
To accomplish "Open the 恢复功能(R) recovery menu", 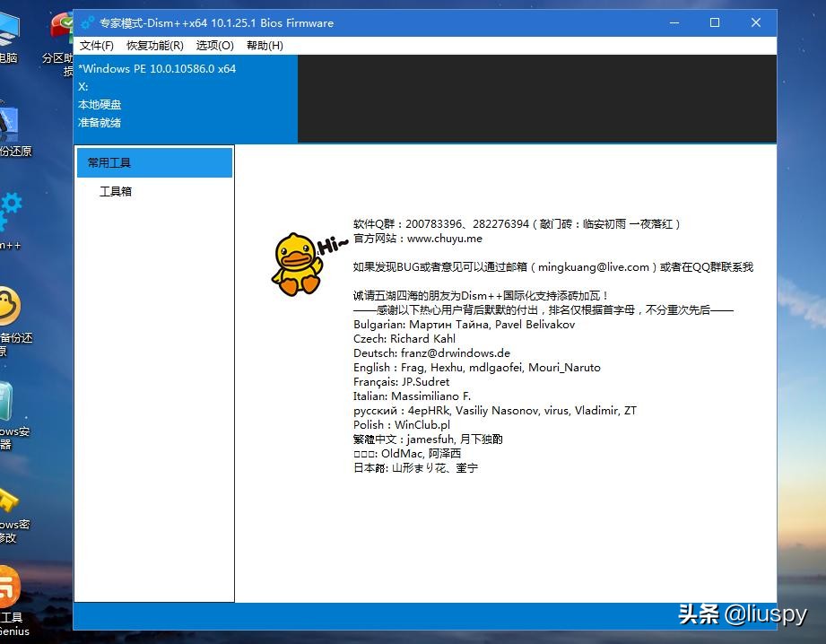I will (157, 45).
